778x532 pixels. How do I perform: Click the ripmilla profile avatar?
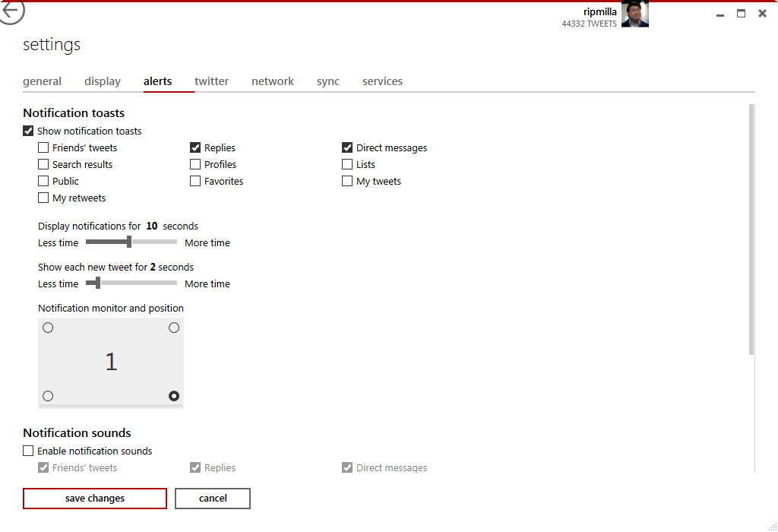(x=634, y=14)
